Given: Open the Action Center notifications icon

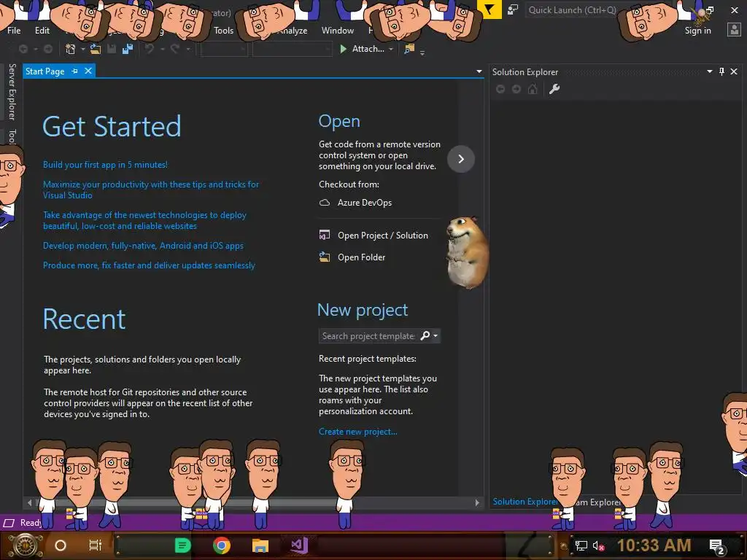Looking at the screenshot, I should tap(717, 545).
